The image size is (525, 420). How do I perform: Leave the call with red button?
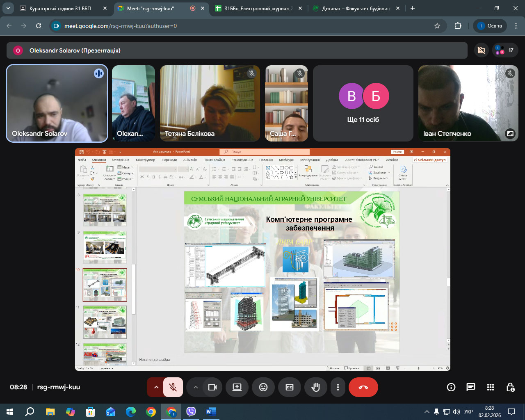click(363, 387)
